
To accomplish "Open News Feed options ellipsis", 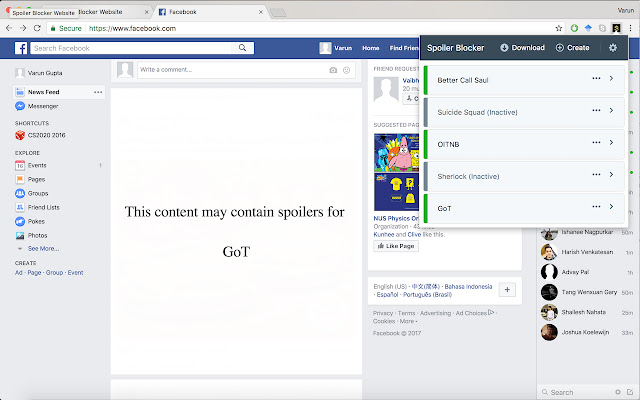I will pos(98,92).
